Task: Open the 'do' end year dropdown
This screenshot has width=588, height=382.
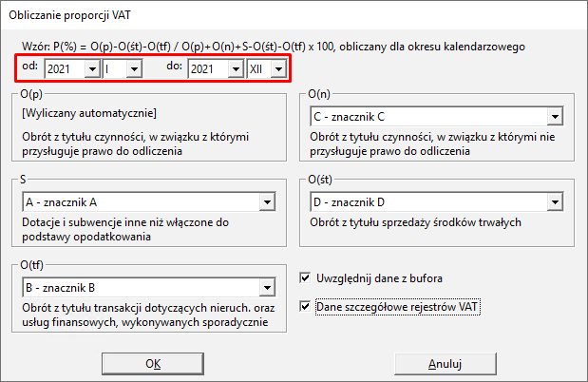Action: 237,68
